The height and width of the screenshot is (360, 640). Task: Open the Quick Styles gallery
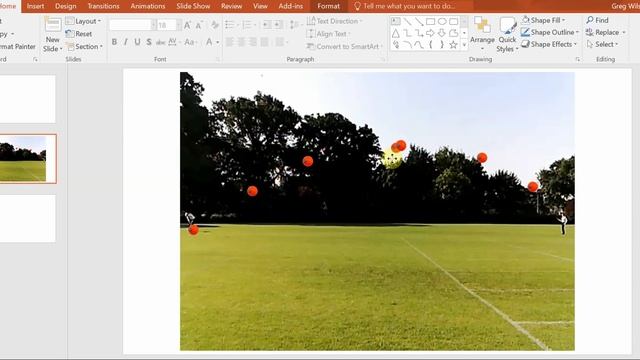pos(507,34)
